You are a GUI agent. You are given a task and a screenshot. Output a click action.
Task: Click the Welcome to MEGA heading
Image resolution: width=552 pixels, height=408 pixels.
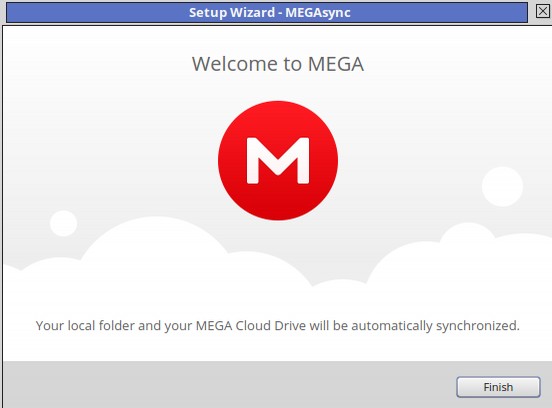click(278, 64)
